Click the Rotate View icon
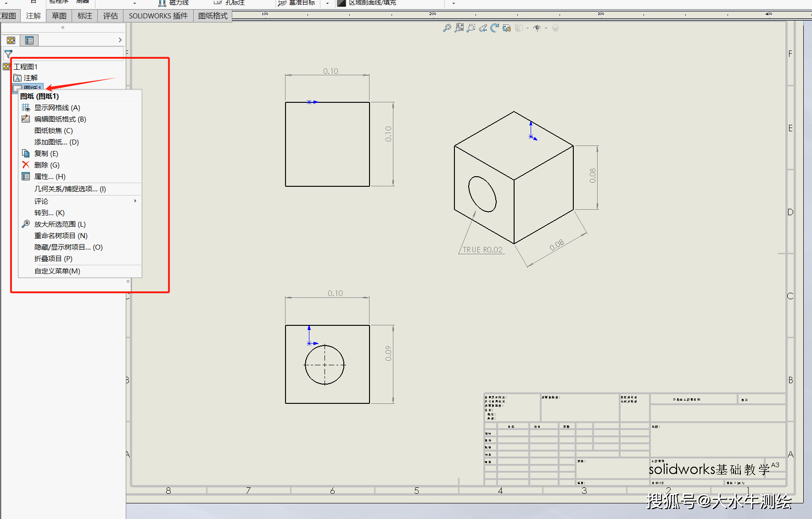This screenshot has width=812, height=519. coord(494,28)
